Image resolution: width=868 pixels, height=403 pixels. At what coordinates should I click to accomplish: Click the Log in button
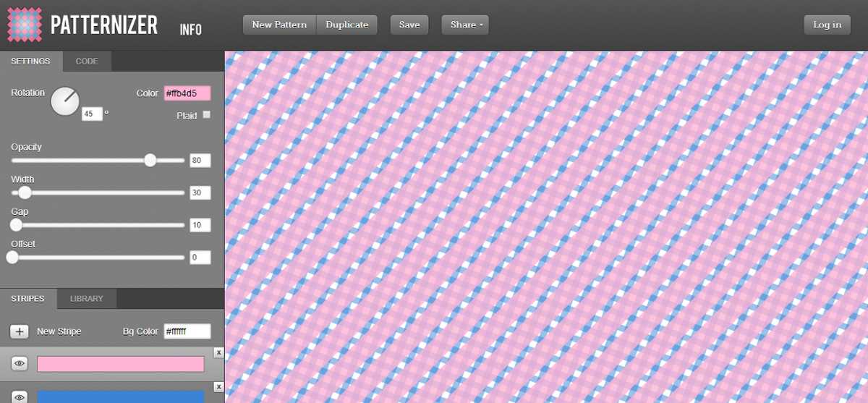pos(827,25)
